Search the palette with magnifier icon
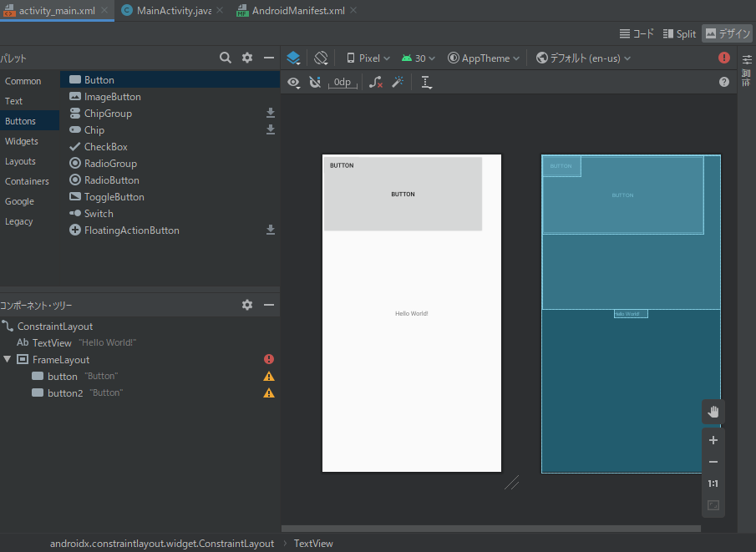756x552 pixels. (x=226, y=58)
